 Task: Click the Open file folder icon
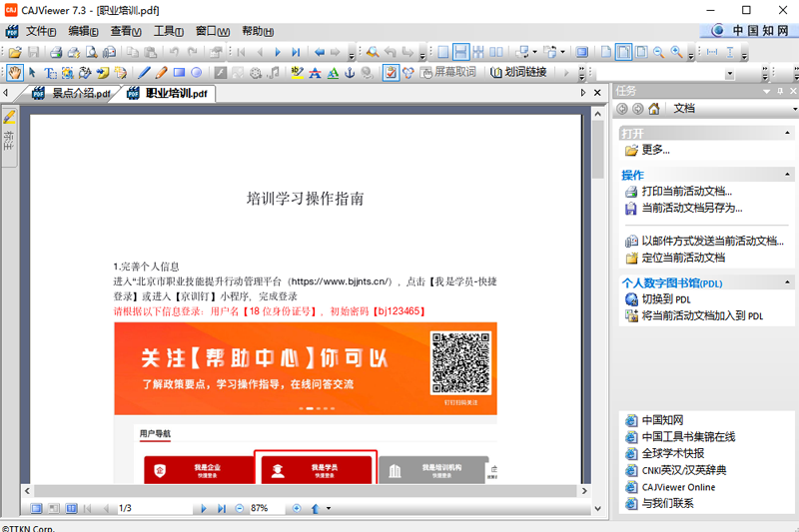coord(14,52)
